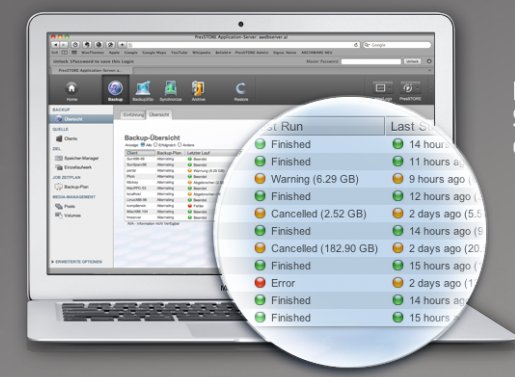Select the Alle radio button
Screen dimensions: 515x377
143,145
